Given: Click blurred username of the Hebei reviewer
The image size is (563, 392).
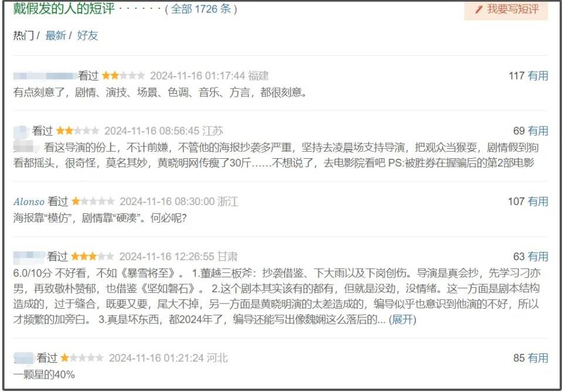Looking at the screenshot, I should [23, 357].
